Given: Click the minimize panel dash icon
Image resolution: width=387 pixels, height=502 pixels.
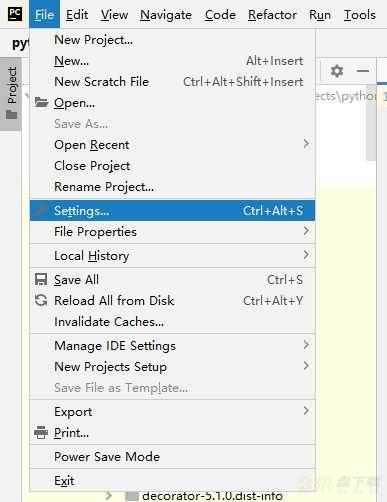Looking at the screenshot, I should click(x=363, y=71).
